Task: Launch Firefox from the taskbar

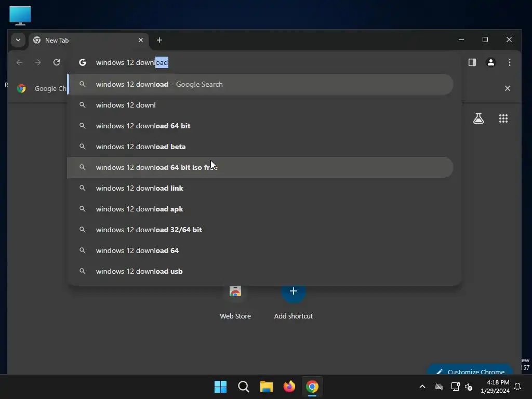Action: tap(289, 387)
